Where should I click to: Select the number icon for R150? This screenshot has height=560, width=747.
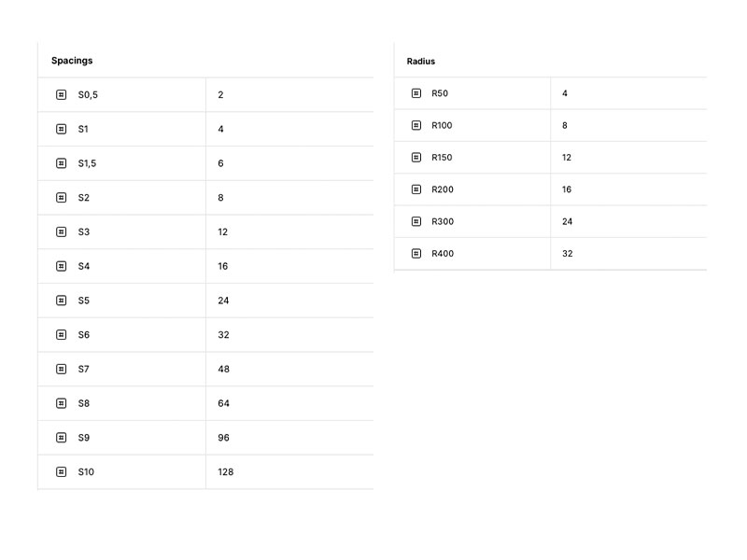416,158
